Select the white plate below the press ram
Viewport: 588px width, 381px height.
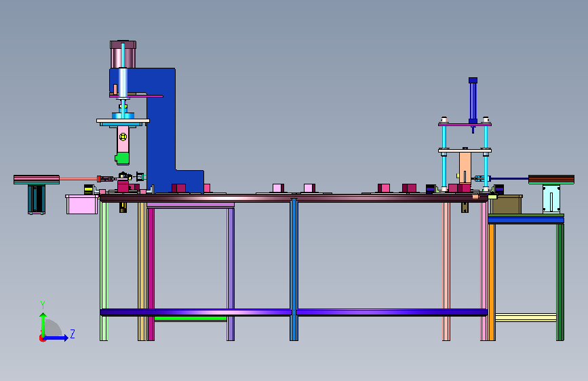[123, 121]
